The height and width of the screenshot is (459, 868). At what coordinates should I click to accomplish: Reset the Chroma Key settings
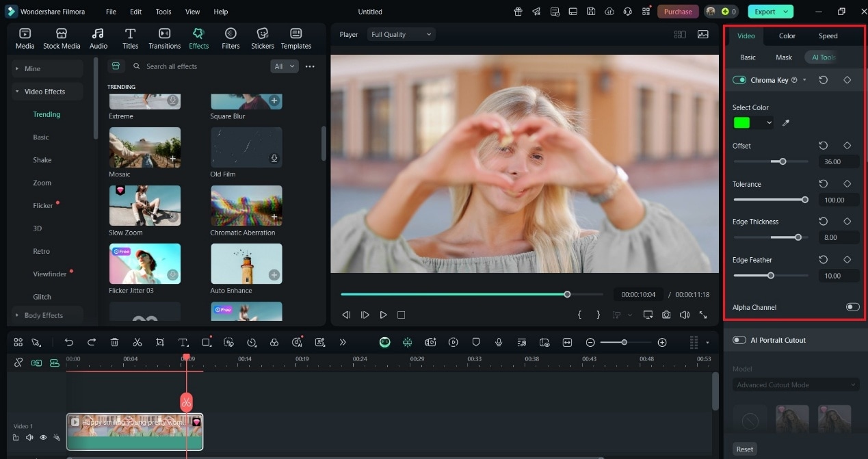824,80
